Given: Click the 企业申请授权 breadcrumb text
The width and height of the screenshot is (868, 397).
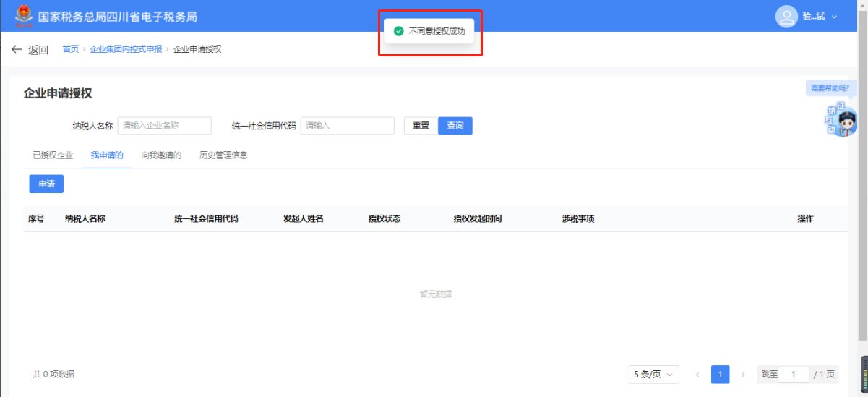Looking at the screenshot, I should click(x=197, y=49).
